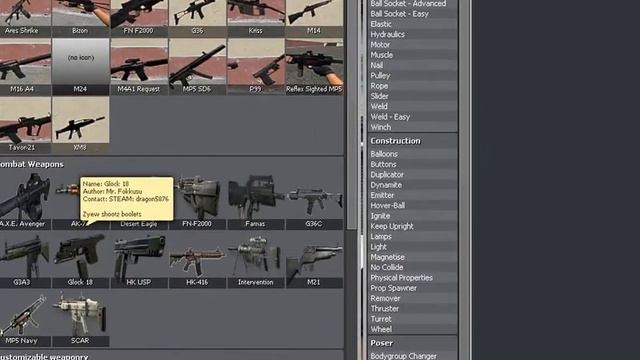Spawn the Bizon weapon
This screenshot has width=640, height=360.
pyautogui.click(x=80, y=18)
